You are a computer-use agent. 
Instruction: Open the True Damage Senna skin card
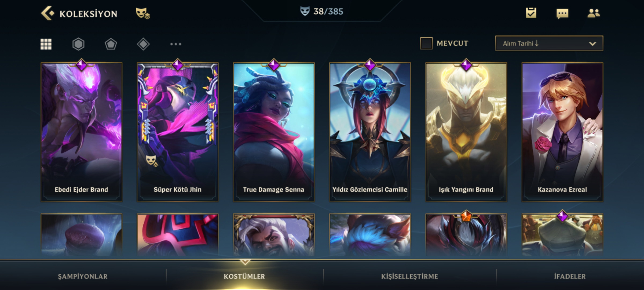click(274, 132)
